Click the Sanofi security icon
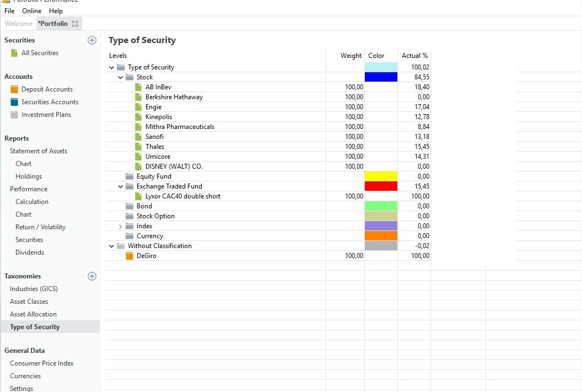The image size is (582, 392). (x=138, y=137)
